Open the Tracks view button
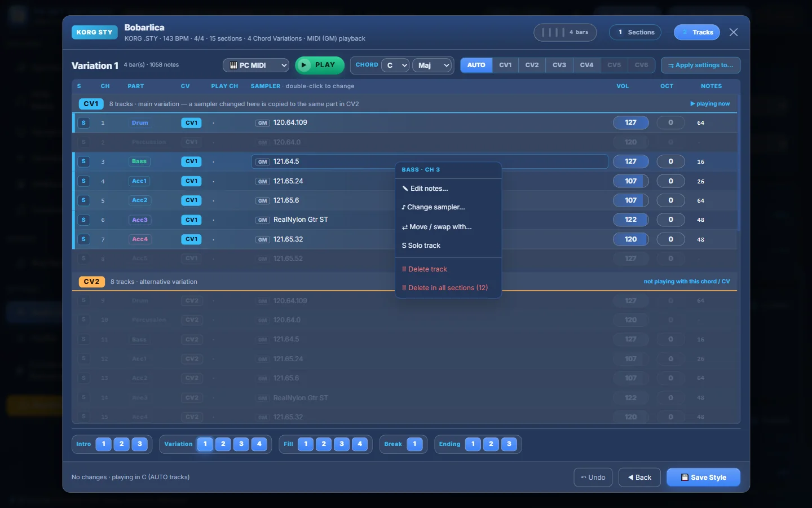Screen dimensions: 812x508 (x=697, y=32)
